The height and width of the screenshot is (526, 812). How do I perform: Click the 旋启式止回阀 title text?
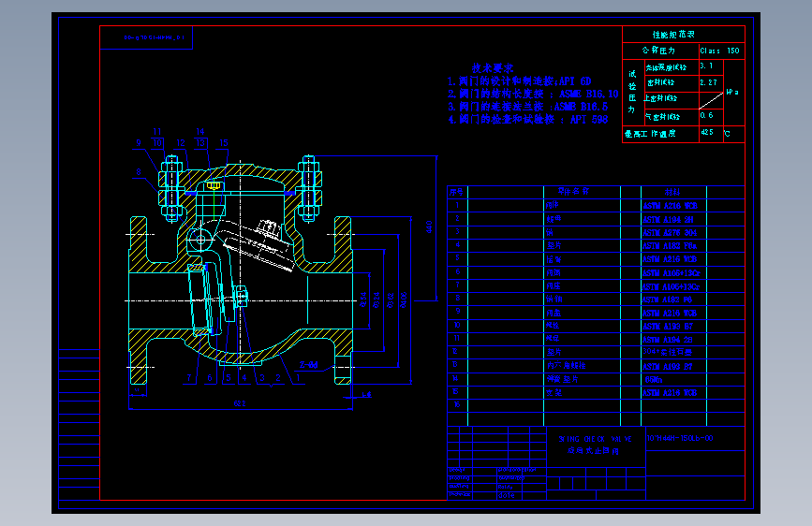coord(593,451)
